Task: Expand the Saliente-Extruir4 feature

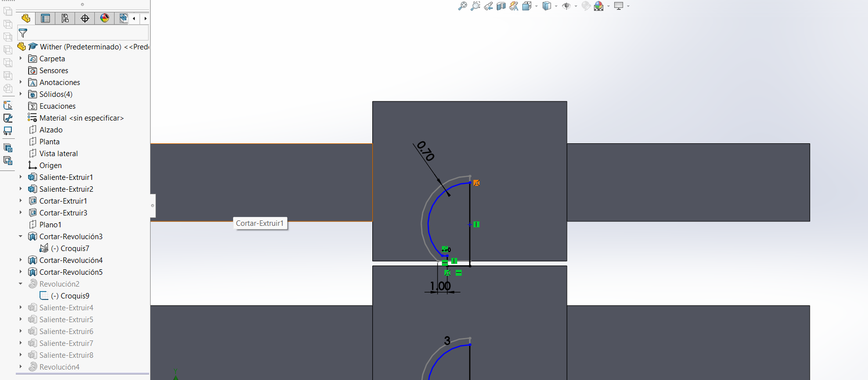Action: point(21,307)
